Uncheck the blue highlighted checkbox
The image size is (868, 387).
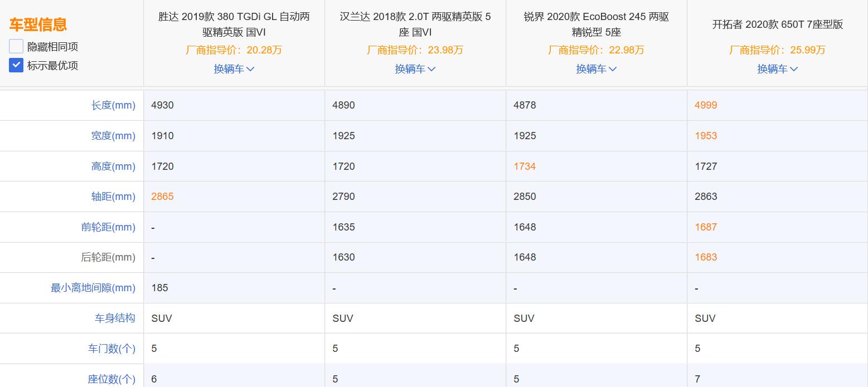(x=16, y=65)
